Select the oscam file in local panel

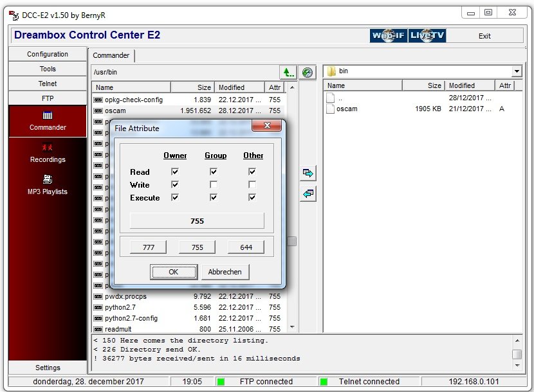(347, 109)
